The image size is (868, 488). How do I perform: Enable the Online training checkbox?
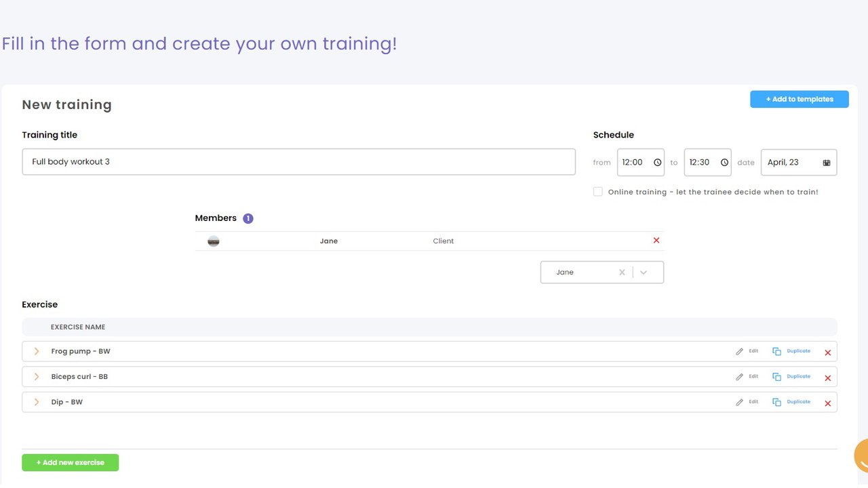point(597,192)
